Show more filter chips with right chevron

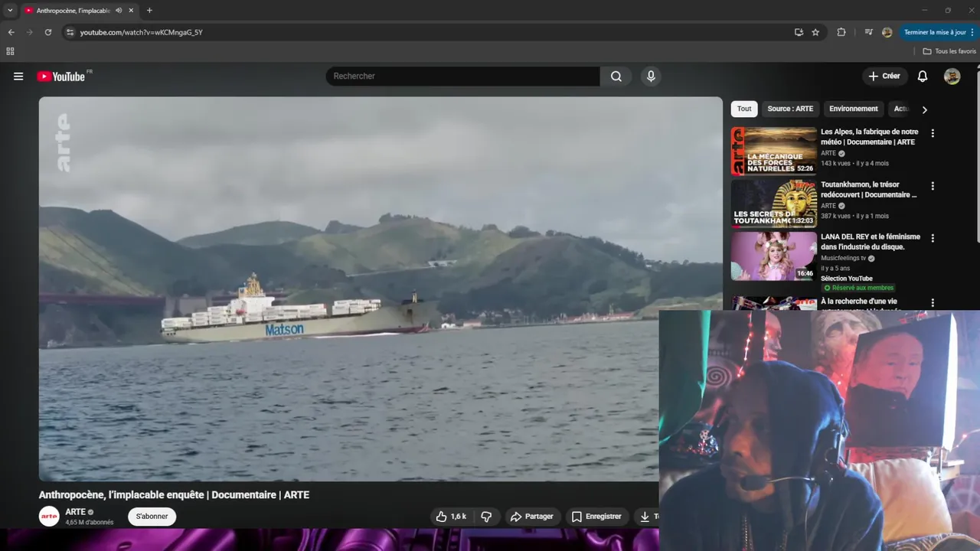(x=924, y=109)
